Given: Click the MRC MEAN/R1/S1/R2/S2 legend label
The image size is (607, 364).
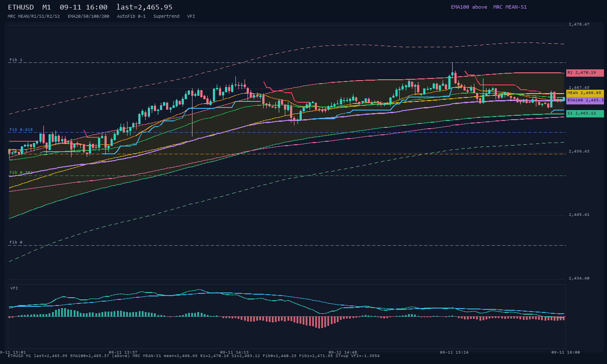Looking at the screenshot, I should (34, 16).
